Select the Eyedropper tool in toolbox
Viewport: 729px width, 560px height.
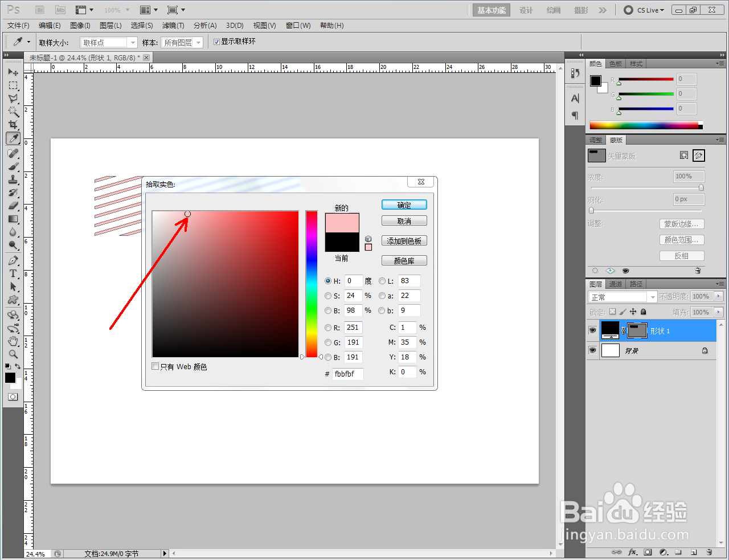[x=13, y=138]
